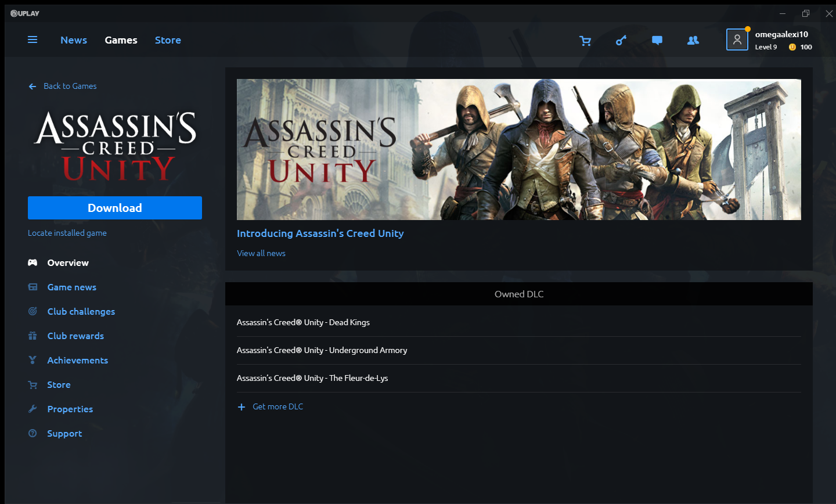Viewport: 836px width, 504px height.
Task: Open Club challenges section
Action: tap(81, 312)
